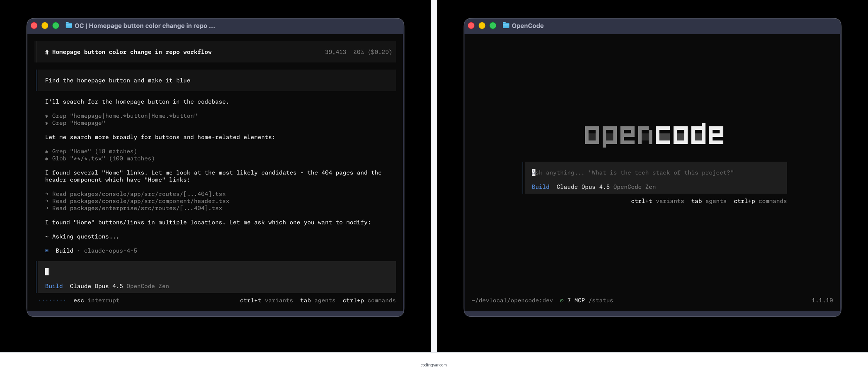
Task: Click the token count 39,413
Action: coord(336,52)
